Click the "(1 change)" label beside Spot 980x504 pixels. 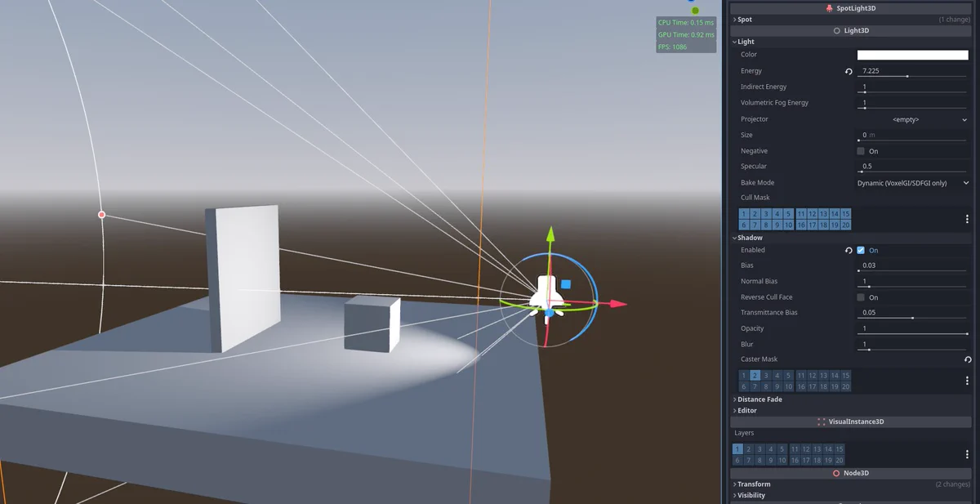[x=955, y=19]
